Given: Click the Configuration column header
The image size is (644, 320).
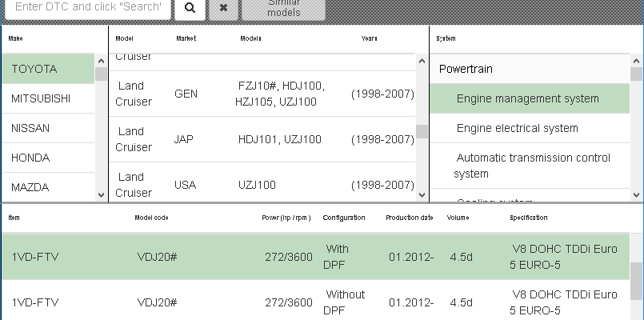Looking at the screenshot, I should click(x=344, y=218).
